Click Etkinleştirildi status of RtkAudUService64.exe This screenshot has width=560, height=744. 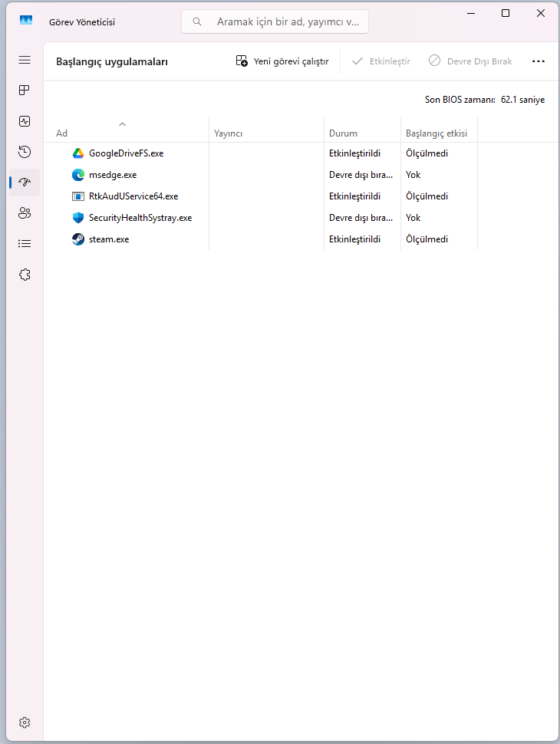coord(354,196)
